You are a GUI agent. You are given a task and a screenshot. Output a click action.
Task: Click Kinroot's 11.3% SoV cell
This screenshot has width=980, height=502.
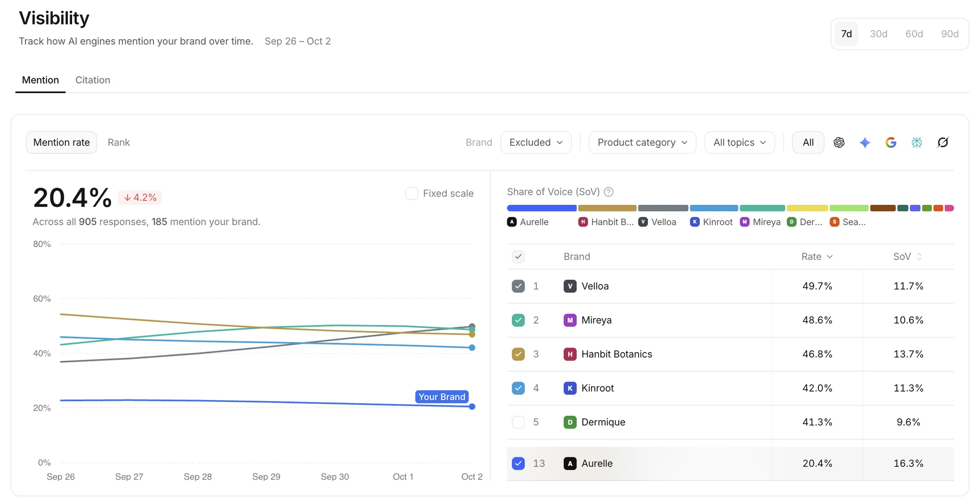(x=908, y=388)
